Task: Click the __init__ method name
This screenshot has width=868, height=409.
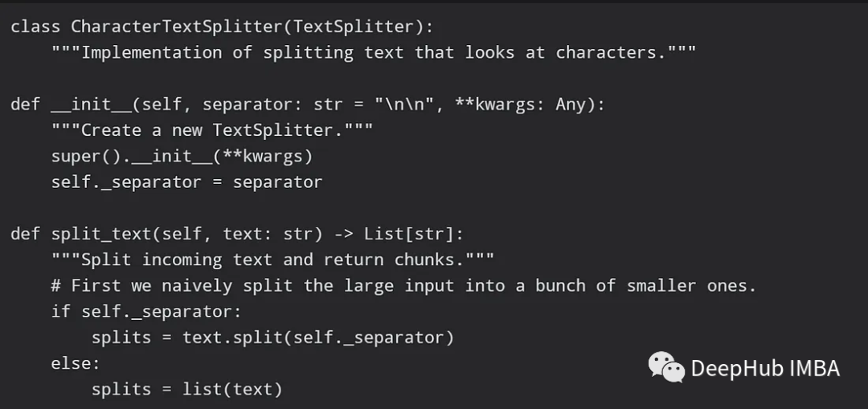Action: 91,104
